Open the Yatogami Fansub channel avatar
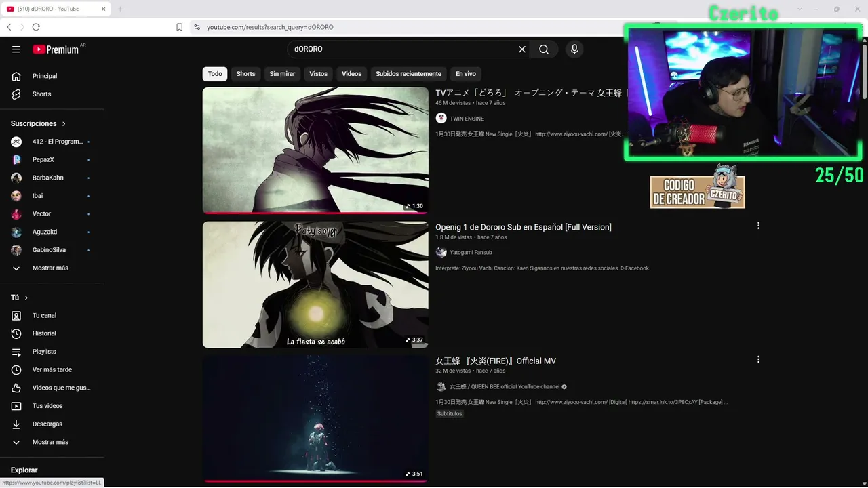The width and height of the screenshot is (868, 488). [x=441, y=252]
